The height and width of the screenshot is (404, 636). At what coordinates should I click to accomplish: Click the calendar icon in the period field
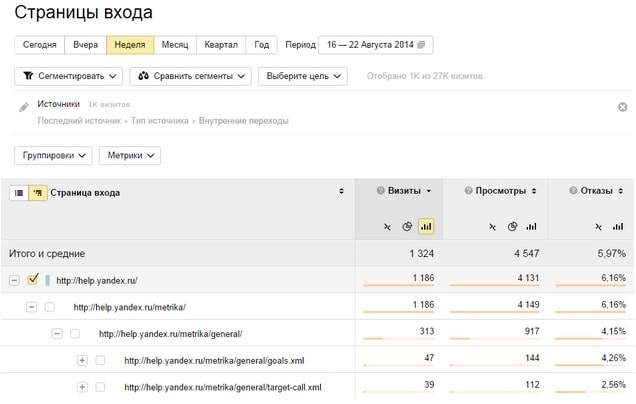click(421, 45)
